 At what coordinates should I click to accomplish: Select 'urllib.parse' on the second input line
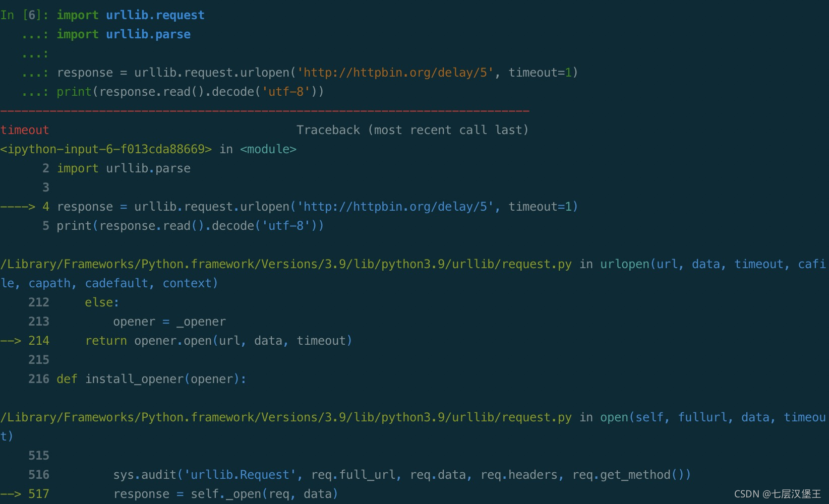click(148, 34)
